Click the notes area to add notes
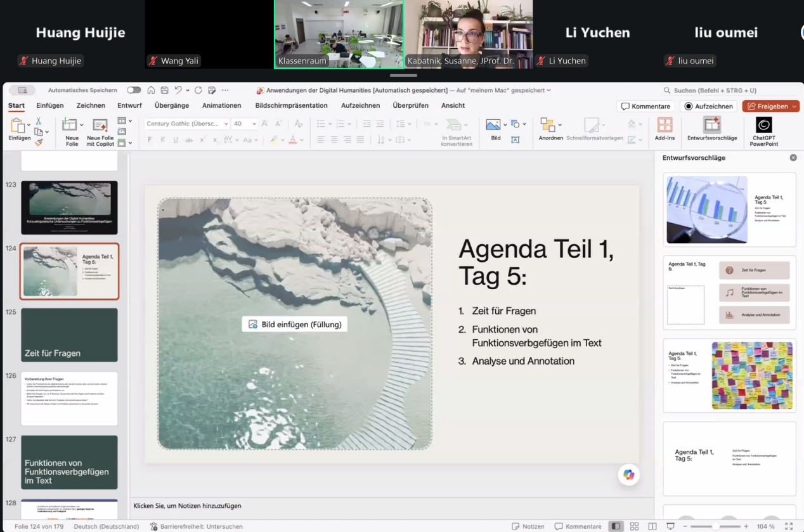Image resolution: width=804 pixels, height=532 pixels. (392, 506)
